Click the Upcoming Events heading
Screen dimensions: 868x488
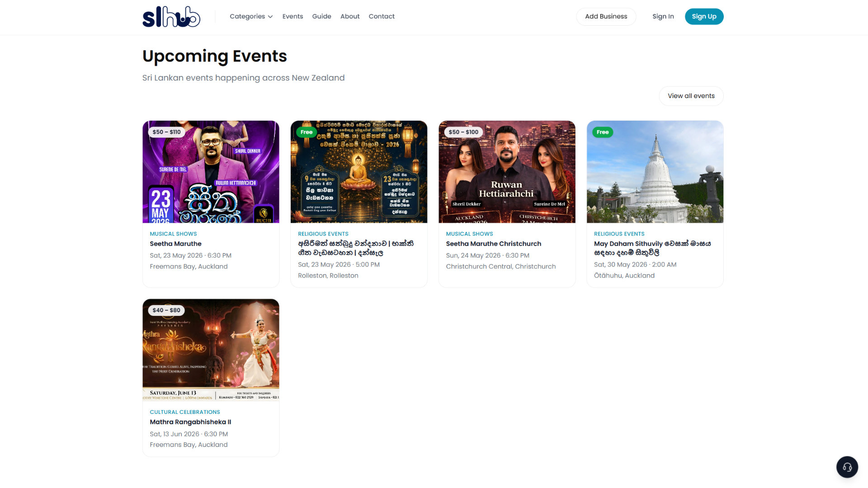(x=214, y=56)
